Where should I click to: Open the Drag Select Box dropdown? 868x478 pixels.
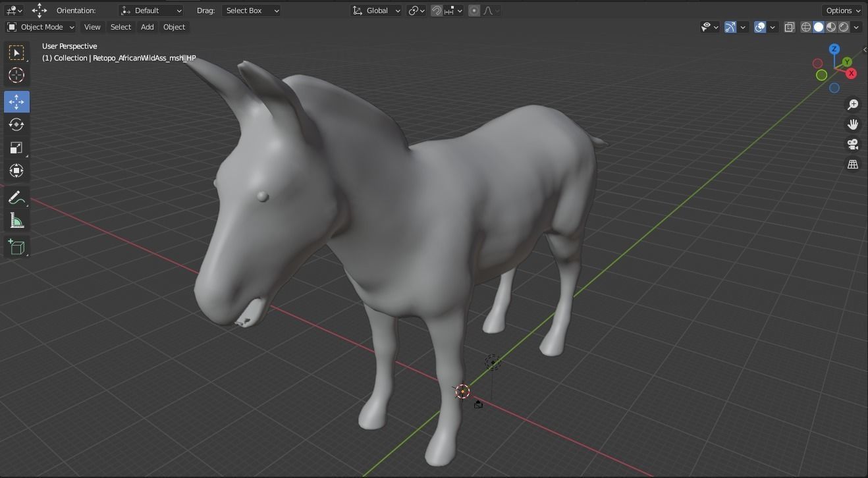tap(251, 11)
